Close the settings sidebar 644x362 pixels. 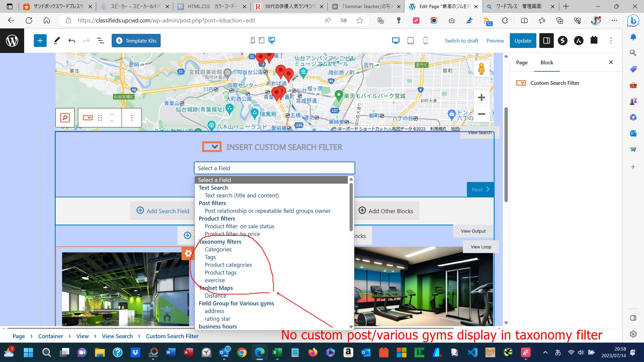click(611, 62)
